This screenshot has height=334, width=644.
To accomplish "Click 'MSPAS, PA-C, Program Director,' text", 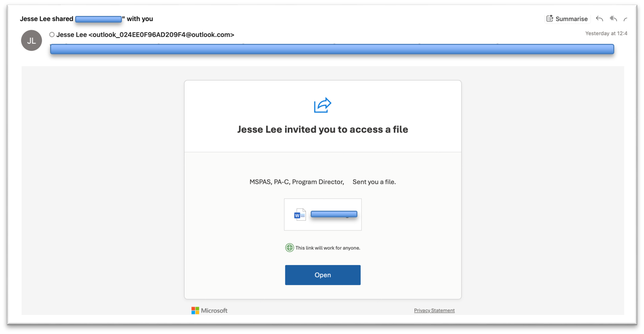I will tap(297, 182).
